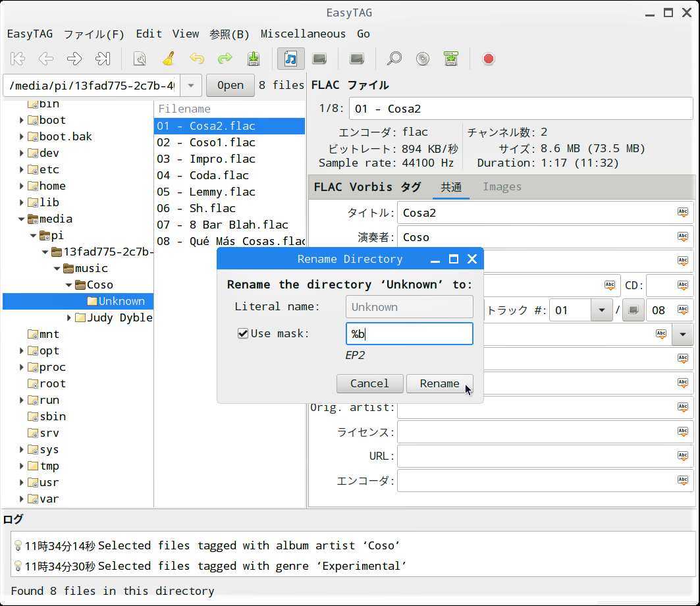Select the 共通 tab
The image size is (700, 606).
coord(451,186)
